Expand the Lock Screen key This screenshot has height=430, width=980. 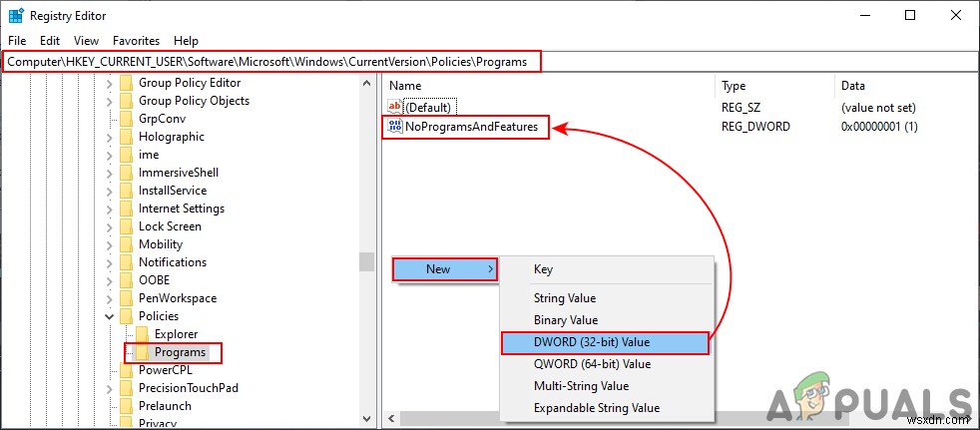[110, 226]
